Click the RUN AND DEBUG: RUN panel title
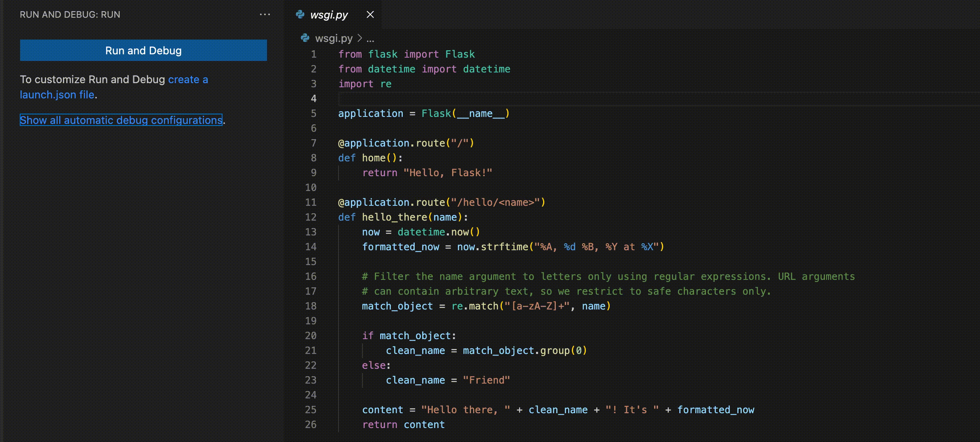 [70, 14]
